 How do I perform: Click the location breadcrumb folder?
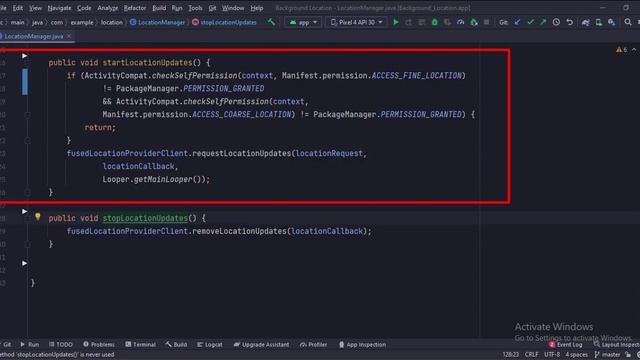(112, 22)
